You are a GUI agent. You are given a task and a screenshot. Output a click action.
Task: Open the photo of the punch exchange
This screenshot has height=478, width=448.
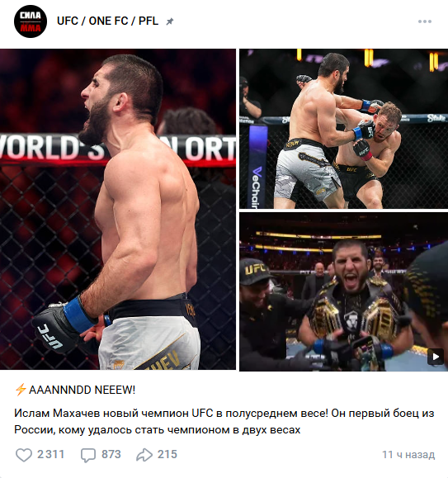coord(343,129)
